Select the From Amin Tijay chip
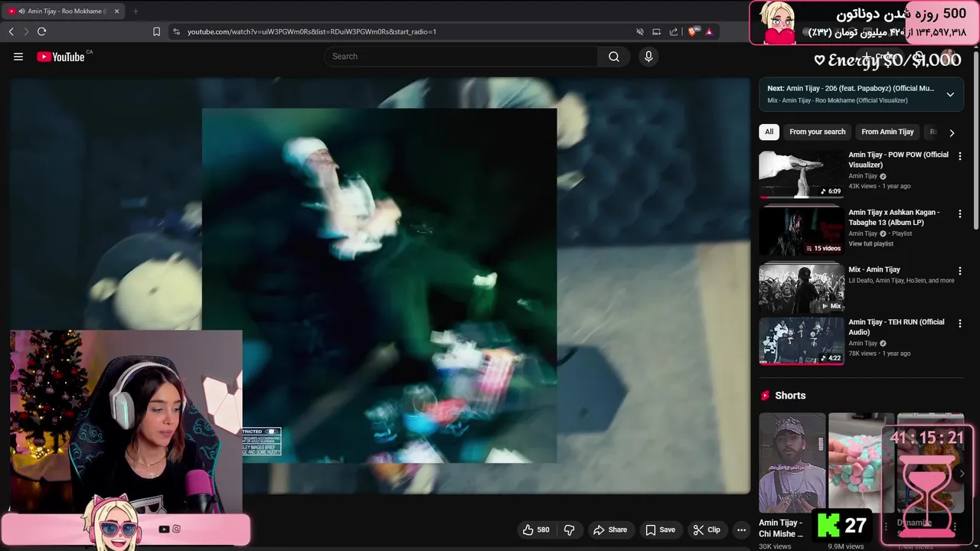980x551 pixels. (x=887, y=132)
